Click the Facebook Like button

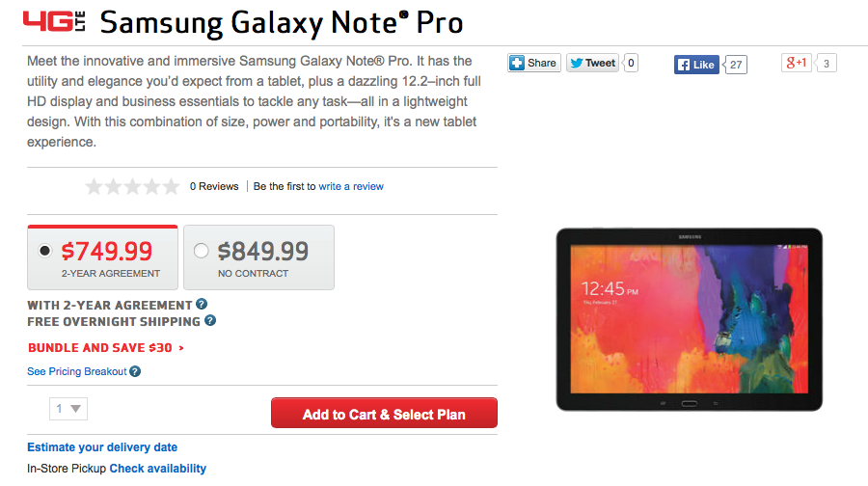(x=696, y=65)
